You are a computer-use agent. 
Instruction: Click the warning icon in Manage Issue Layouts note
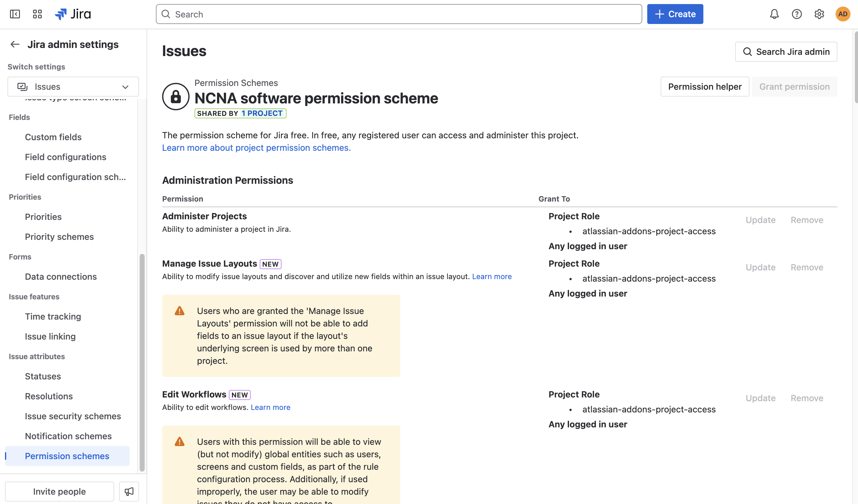180,311
